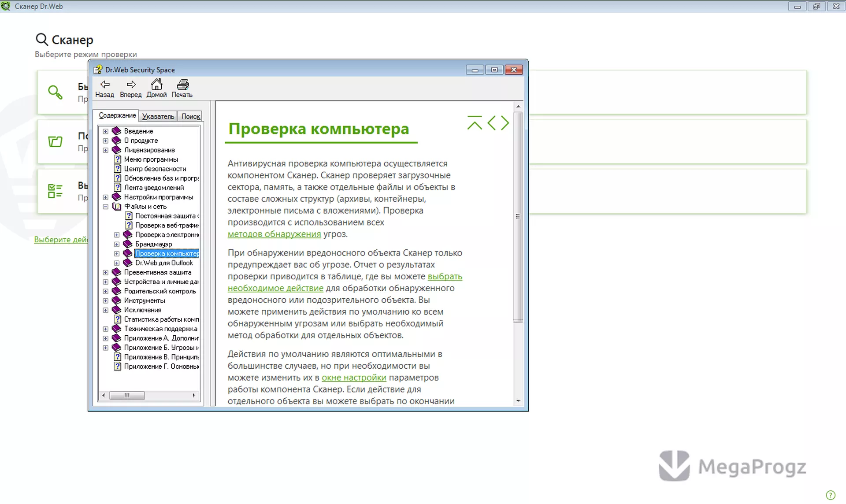Open Приложение В. Принципы topic

(161, 357)
